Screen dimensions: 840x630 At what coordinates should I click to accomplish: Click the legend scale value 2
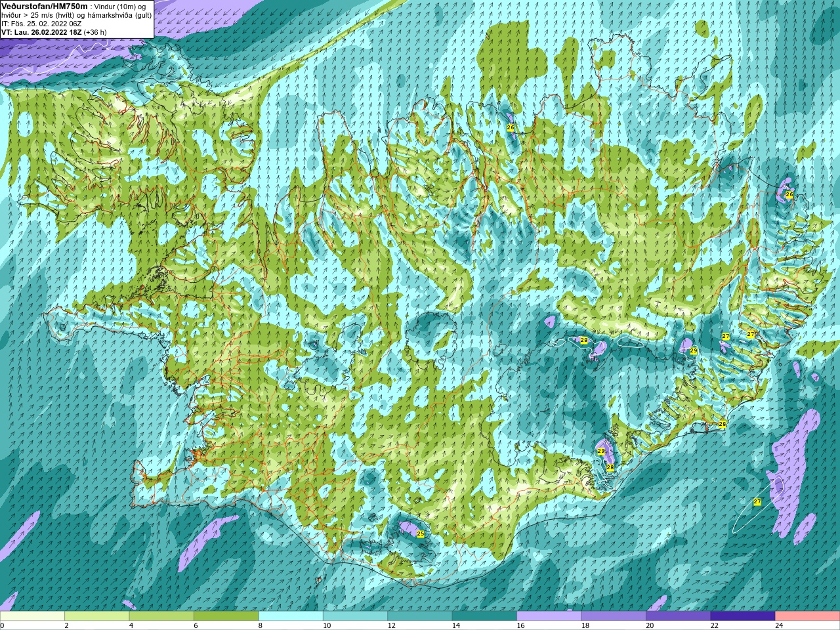tap(67, 625)
